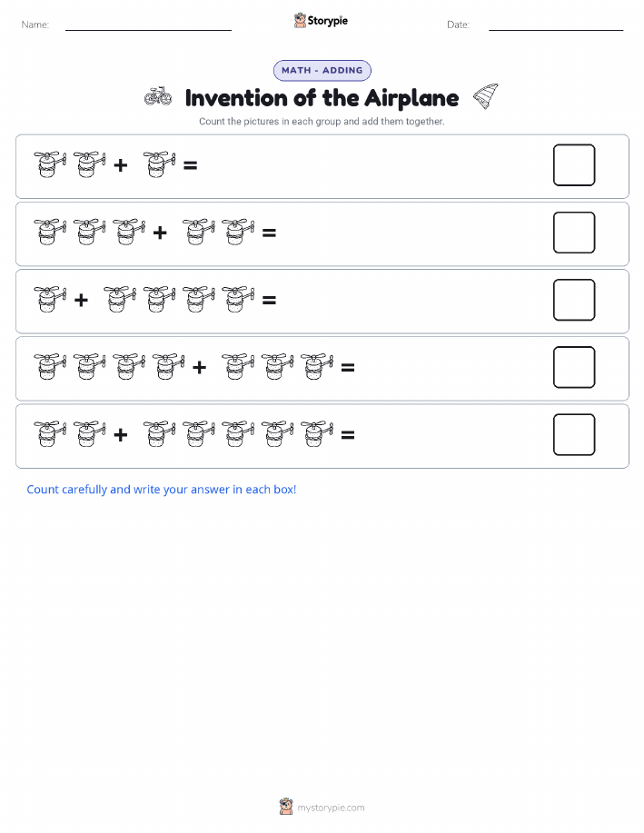The height and width of the screenshot is (833, 644).
Task: Click the MATH - ADDING badge
Action: 322,70
